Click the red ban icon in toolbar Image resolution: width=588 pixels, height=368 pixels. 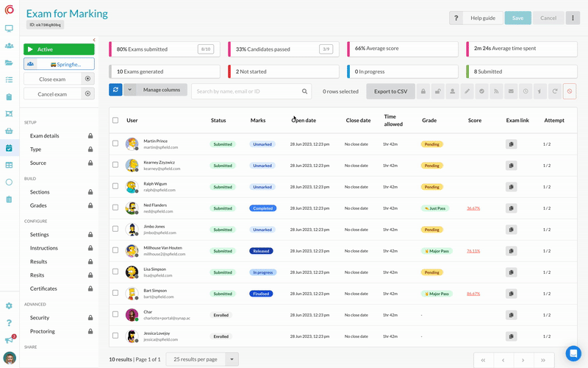(x=570, y=91)
